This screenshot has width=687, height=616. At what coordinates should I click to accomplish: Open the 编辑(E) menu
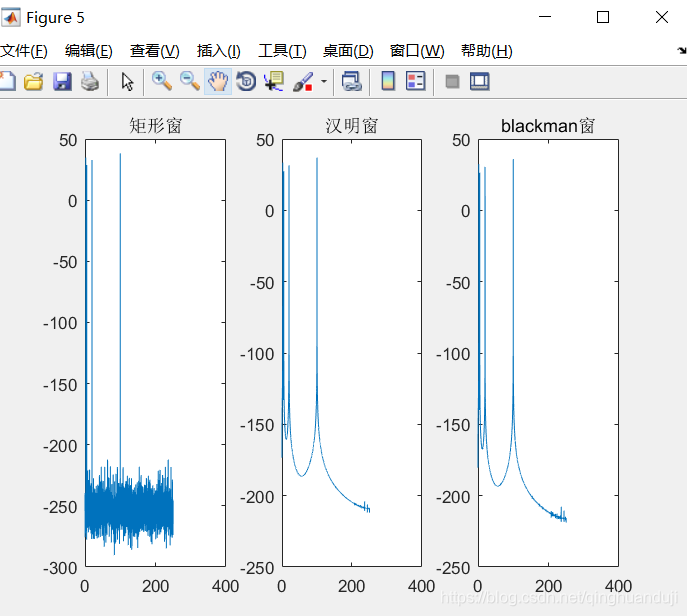pos(89,51)
